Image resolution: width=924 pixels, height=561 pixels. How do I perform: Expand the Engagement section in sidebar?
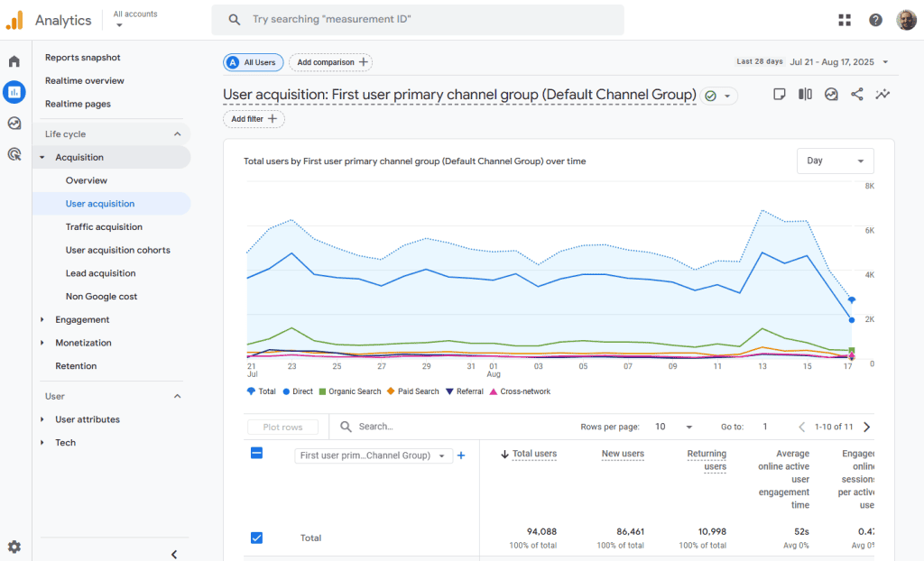tap(82, 319)
